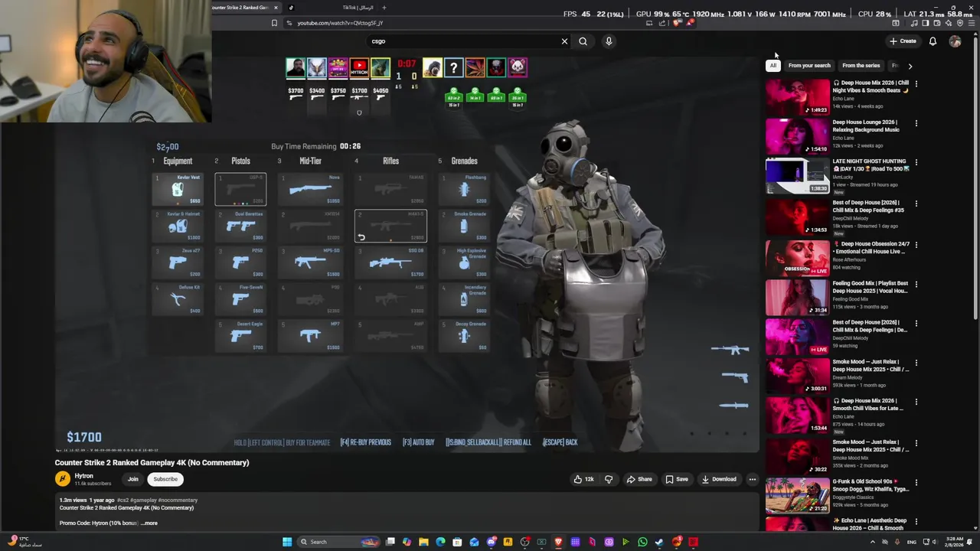Open Microsoft Store from the taskbar
The height and width of the screenshot is (551, 980).
coord(457,542)
